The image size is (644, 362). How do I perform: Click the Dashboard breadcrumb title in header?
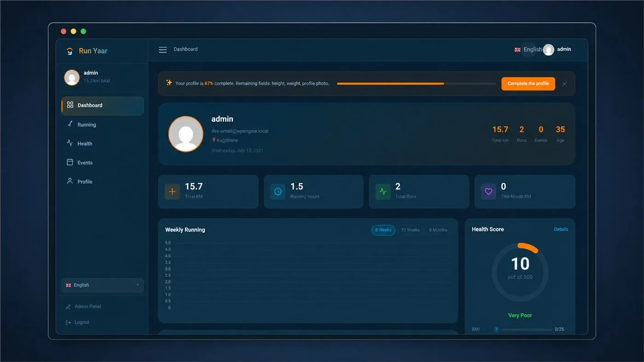tap(185, 49)
